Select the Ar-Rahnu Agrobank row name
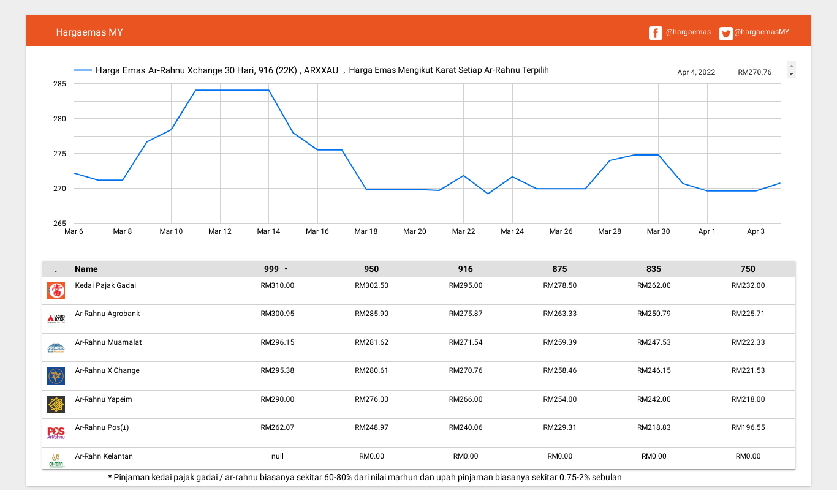 107,314
